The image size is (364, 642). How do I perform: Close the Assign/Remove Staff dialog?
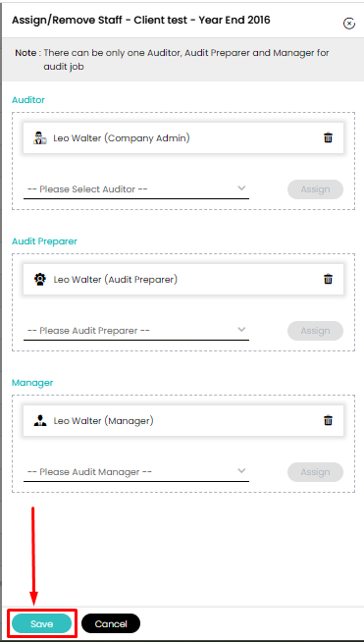348,24
